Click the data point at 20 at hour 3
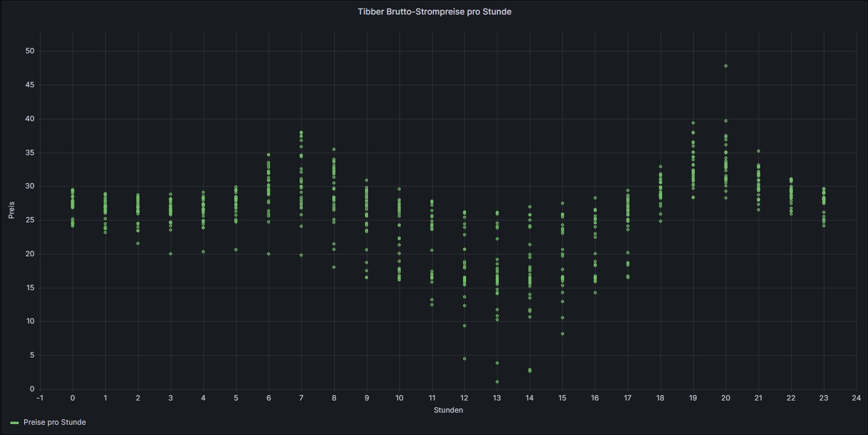Image resolution: width=868 pixels, height=435 pixels. coord(171,254)
